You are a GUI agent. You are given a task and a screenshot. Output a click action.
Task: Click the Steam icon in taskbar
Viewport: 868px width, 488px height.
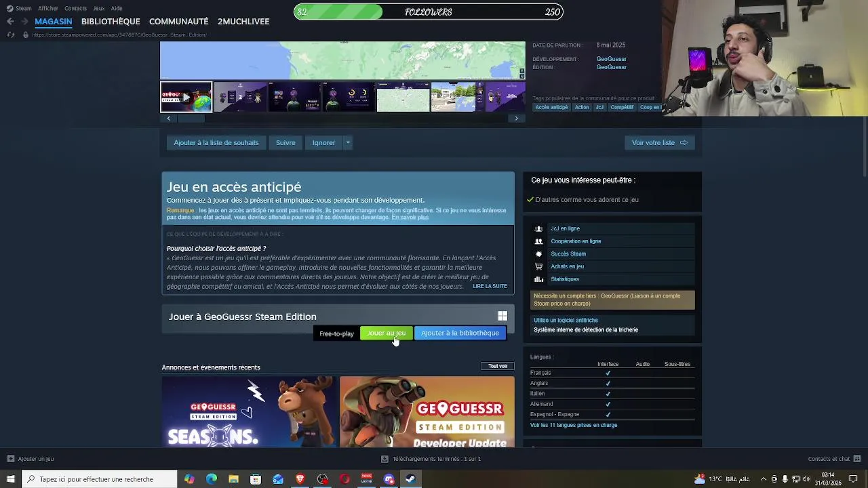pos(411,479)
